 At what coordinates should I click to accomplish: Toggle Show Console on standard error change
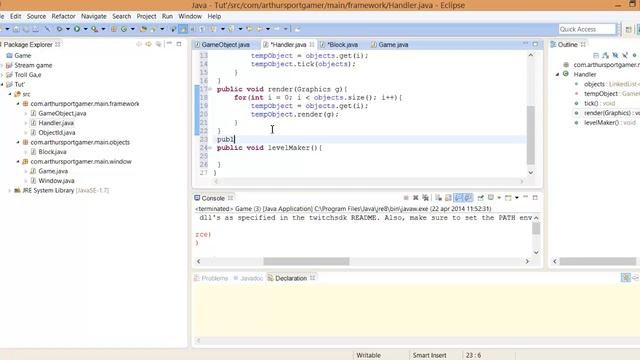(x=468, y=198)
